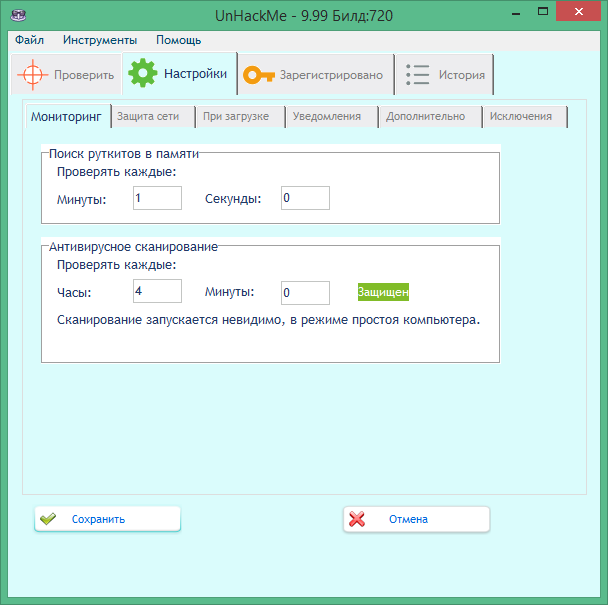This screenshot has width=608, height=605.
Task: Click the window title 'UnHackMe - 9.99 Билд:720'
Action: [304, 16]
